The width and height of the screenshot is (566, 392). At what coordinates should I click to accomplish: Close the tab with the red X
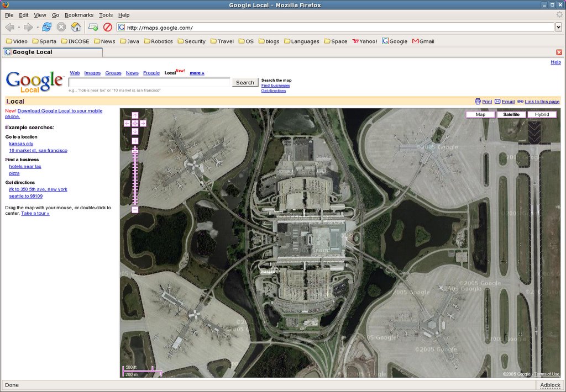559,52
